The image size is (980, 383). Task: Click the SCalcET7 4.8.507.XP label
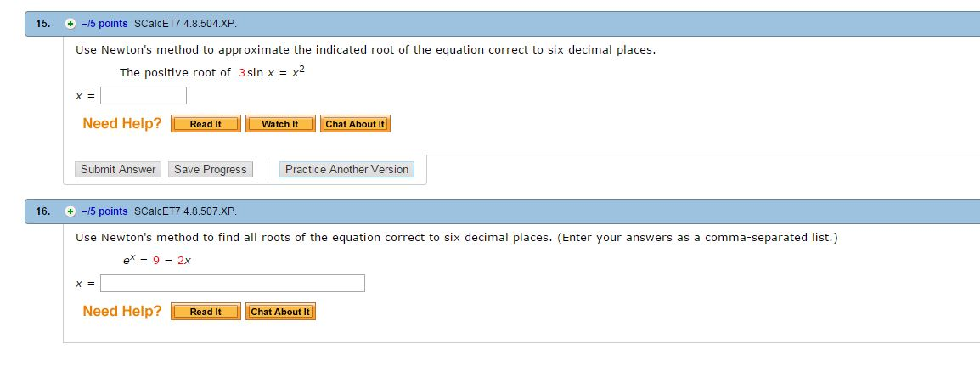pos(185,211)
